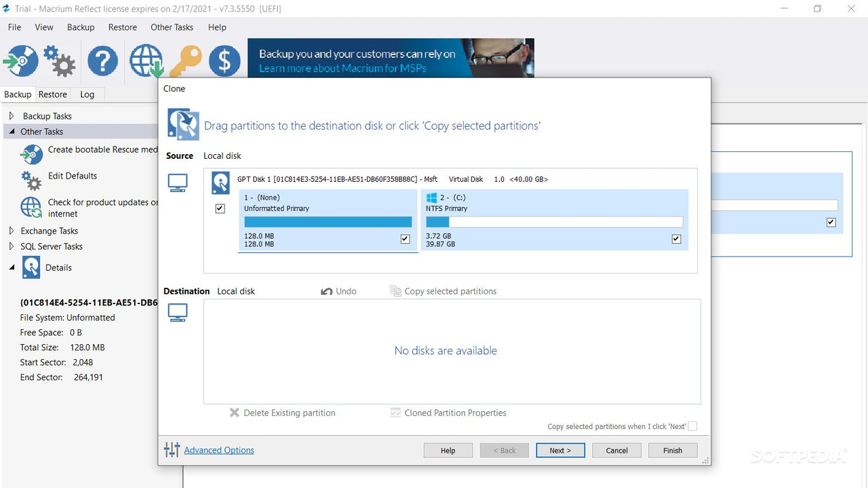Open the Backup menu
Viewport: 868px width, 488px height.
81,27
